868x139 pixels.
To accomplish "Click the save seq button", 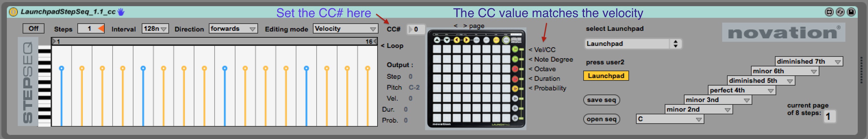I will click(601, 100).
